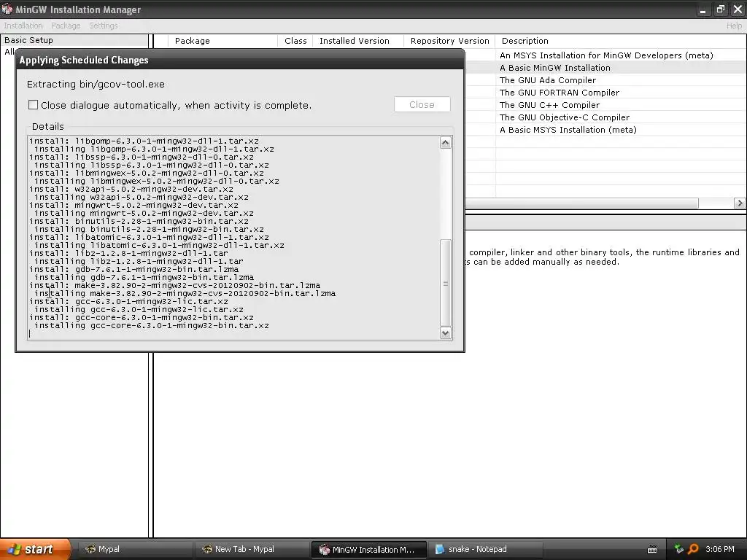
Task: Open the Settings menu
Action: [104, 26]
